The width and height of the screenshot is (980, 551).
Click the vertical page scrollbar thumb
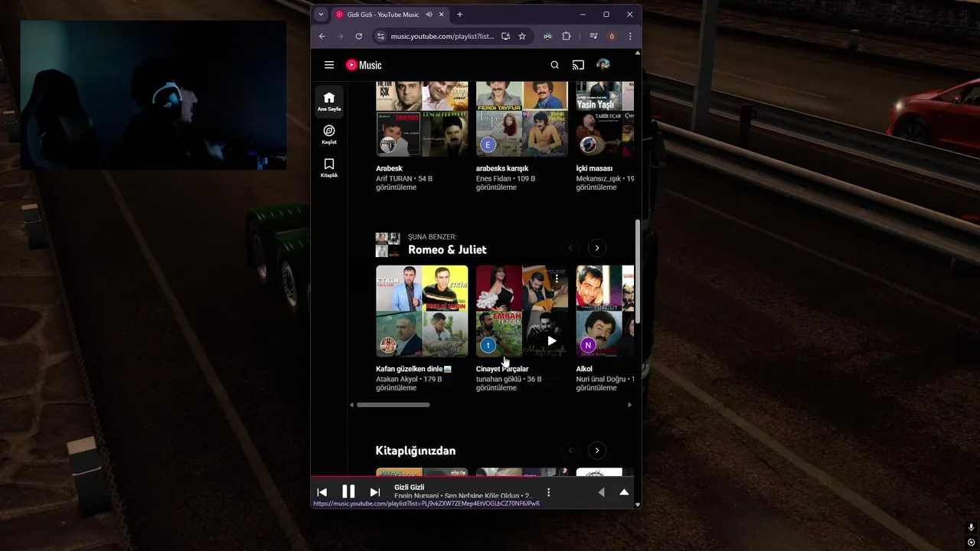click(x=637, y=272)
